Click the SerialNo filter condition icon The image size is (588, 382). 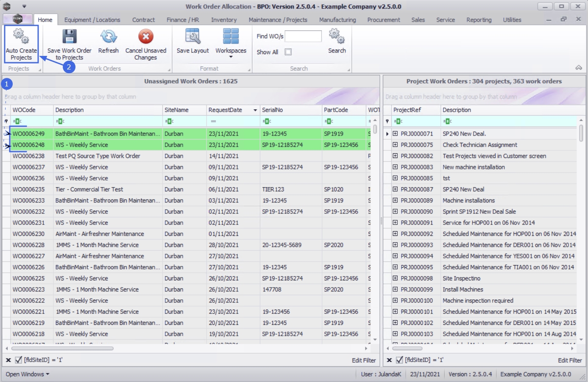tap(267, 121)
